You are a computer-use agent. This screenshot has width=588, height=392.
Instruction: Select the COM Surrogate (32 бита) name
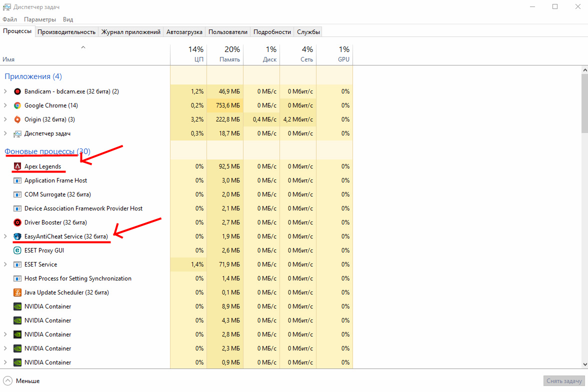58,194
